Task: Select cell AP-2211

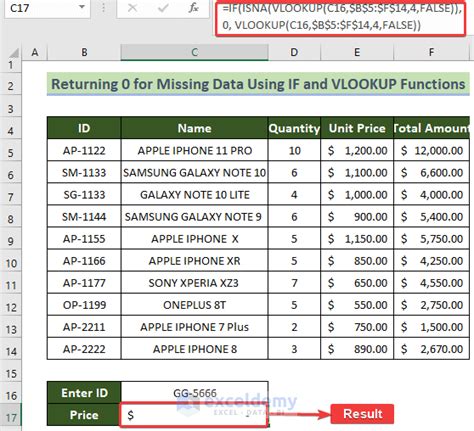Action: click(84, 327)
